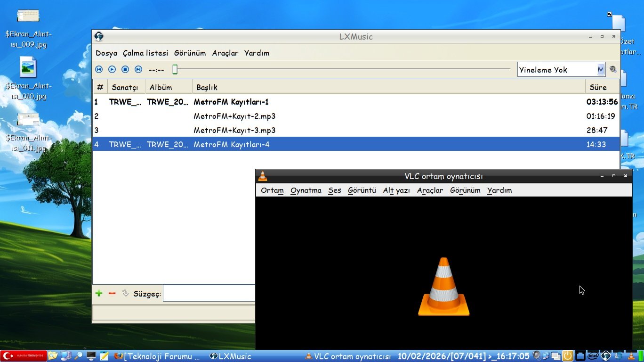Select track MetroFM Kayıtları-1
Image resolution: width=644 pixels, height=362 pixels.
coord(356,102)
